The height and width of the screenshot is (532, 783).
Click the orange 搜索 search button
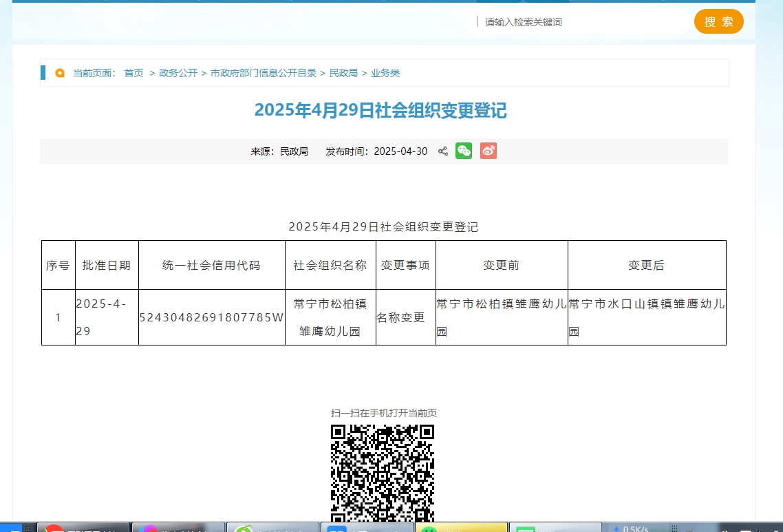click(718, 21)
